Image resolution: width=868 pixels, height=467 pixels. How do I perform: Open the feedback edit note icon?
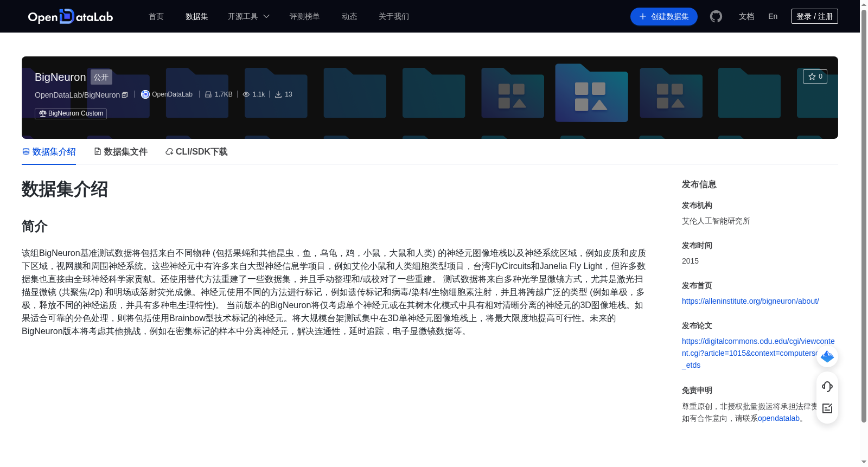click(x=827, y=408)
